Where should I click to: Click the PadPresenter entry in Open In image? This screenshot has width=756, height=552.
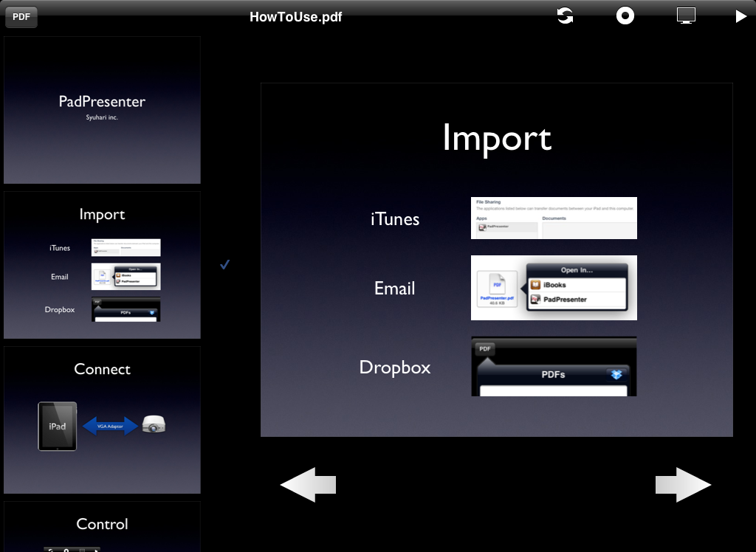pos(577,300)
